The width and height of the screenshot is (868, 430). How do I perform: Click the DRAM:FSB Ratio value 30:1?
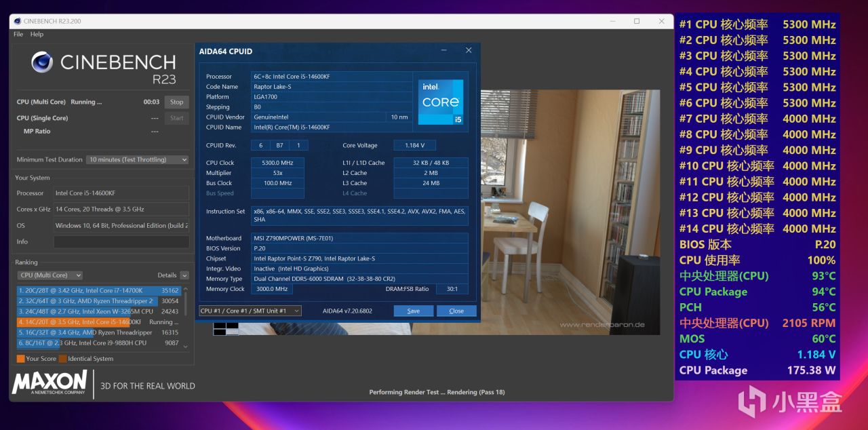coord(452,289)
